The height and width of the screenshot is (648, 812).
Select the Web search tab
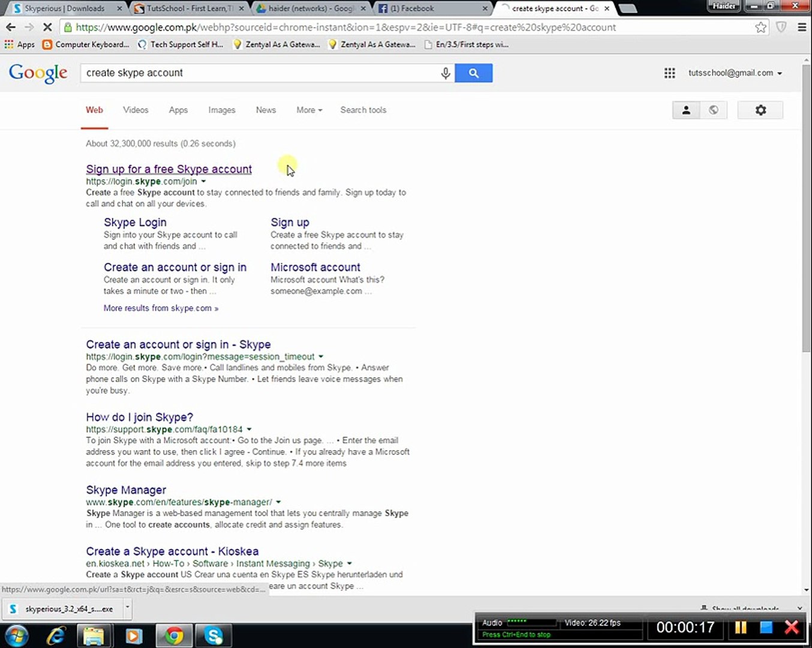click(94, 110)
